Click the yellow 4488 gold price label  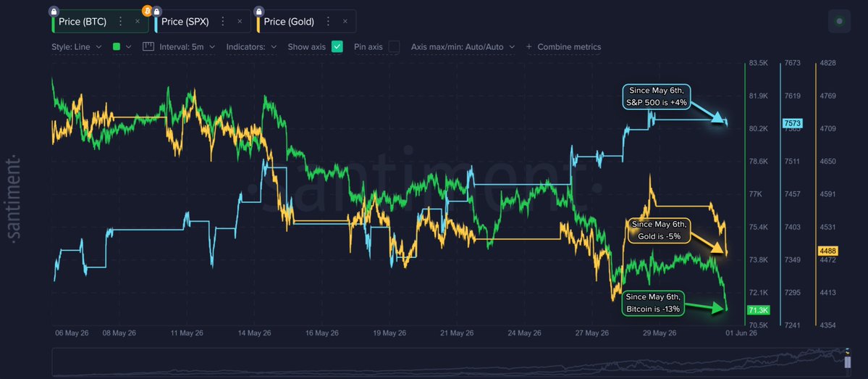(827, 251)
